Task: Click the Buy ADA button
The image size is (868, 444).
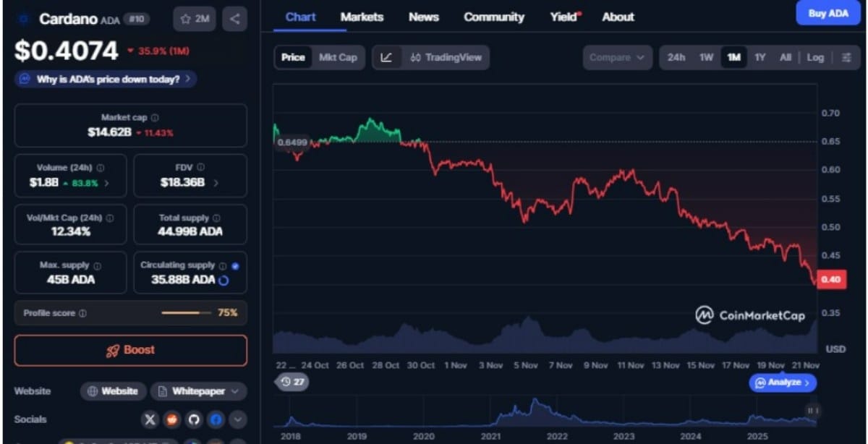Action: click(828, 13)
